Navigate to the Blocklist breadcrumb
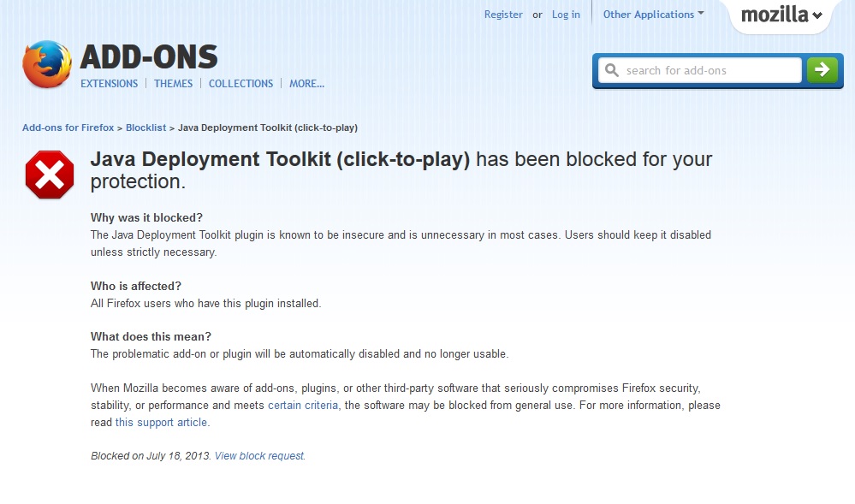The height and width of the screenshot is (504, 855). coord(145,127)
